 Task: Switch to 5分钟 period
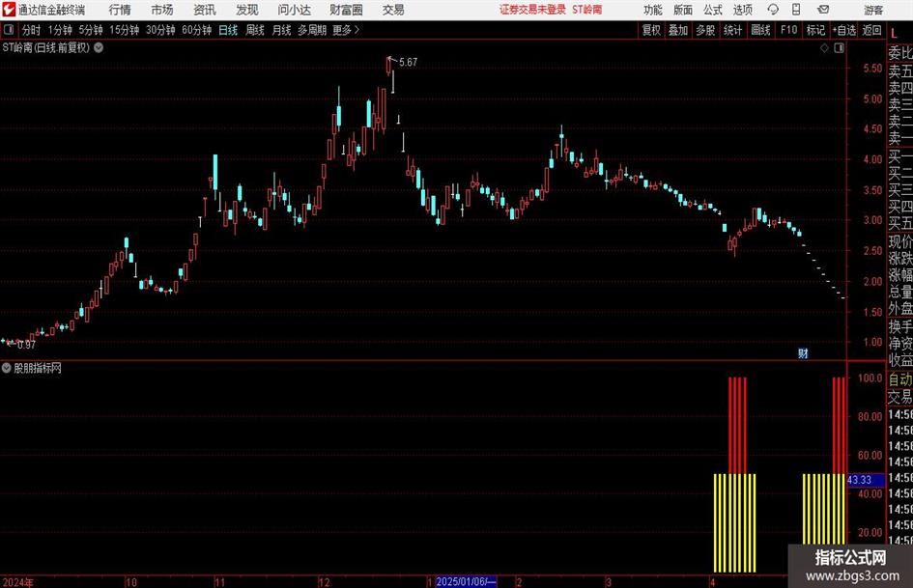coord(91,30)
